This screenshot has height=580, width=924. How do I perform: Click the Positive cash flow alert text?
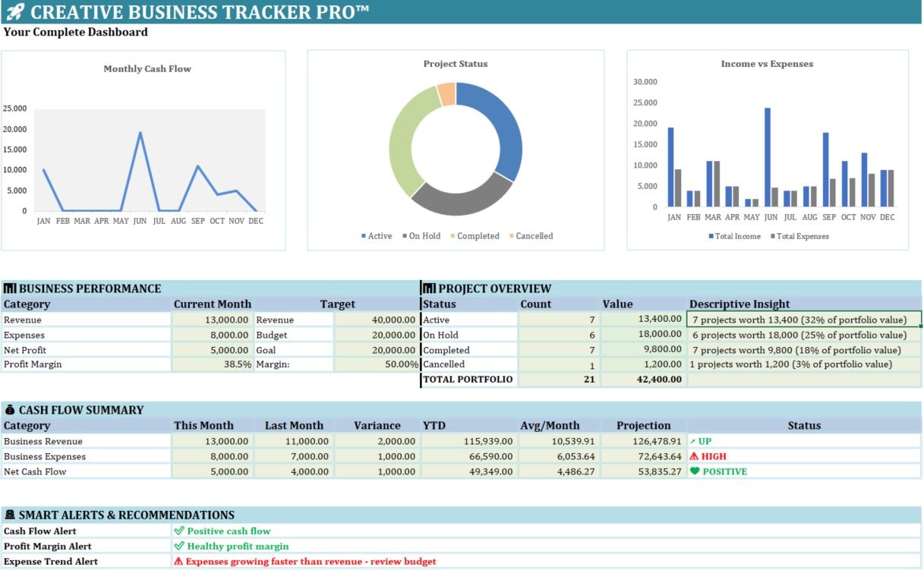pyautogui.click(x=220, y=531)
